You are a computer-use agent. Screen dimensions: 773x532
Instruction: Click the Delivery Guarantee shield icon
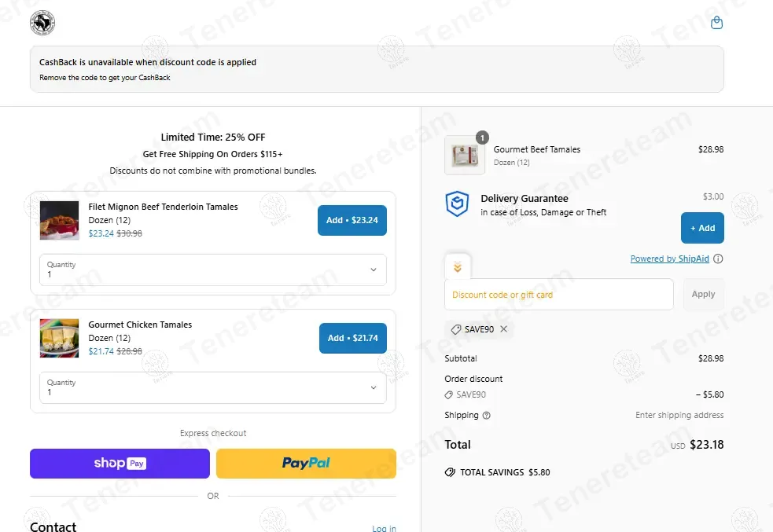[x=457, y=204]
